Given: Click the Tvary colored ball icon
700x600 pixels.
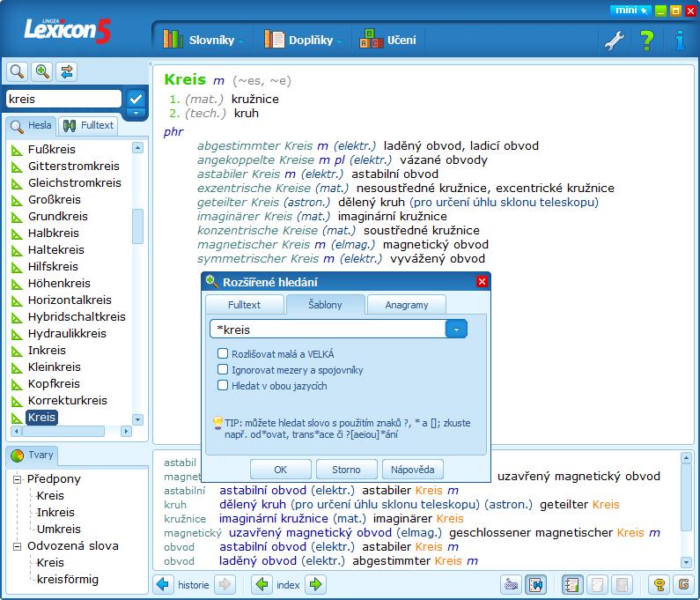Looking at the screenshot, I should tap(17, 456).
